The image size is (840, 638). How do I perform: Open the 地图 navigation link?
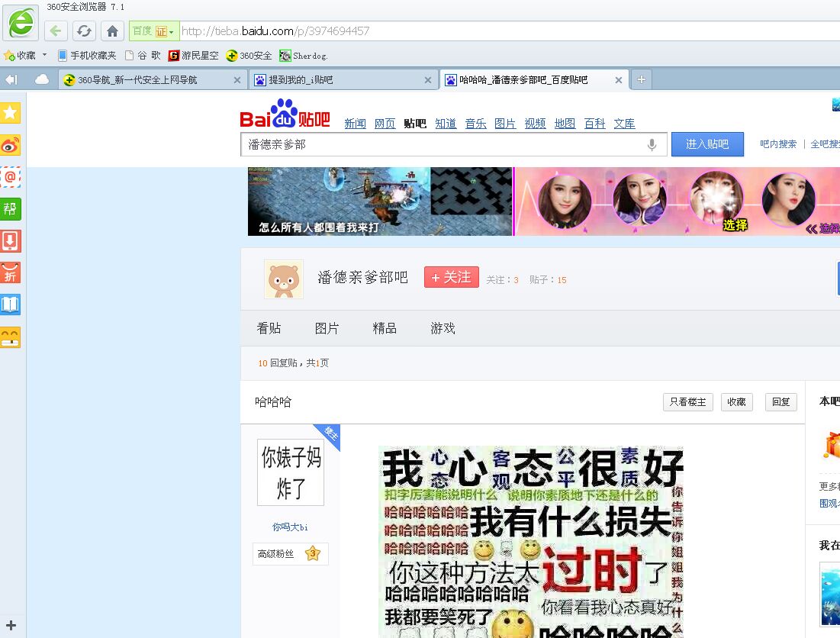(565, 124)
